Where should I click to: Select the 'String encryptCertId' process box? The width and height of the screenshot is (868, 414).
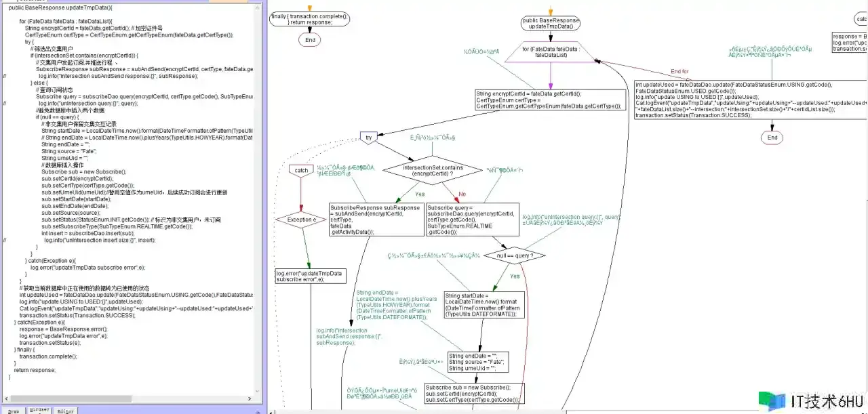click(x=548, y=100)
